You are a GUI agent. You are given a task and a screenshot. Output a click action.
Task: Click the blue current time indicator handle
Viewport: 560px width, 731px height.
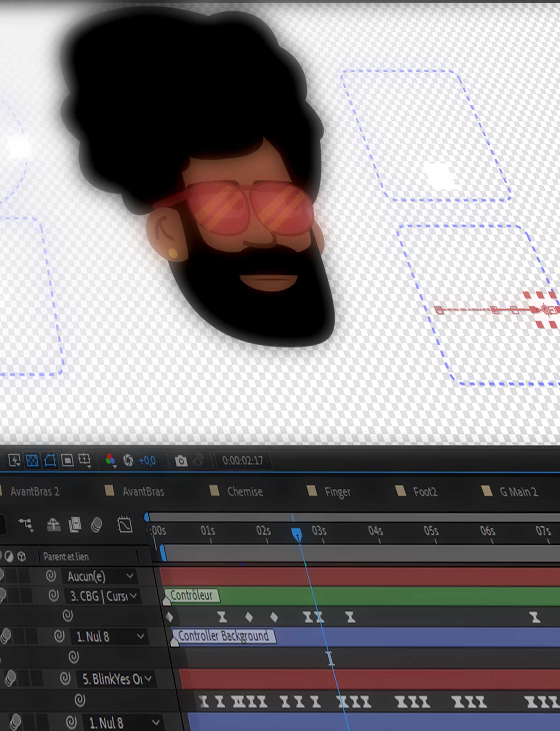coord(297,534)
